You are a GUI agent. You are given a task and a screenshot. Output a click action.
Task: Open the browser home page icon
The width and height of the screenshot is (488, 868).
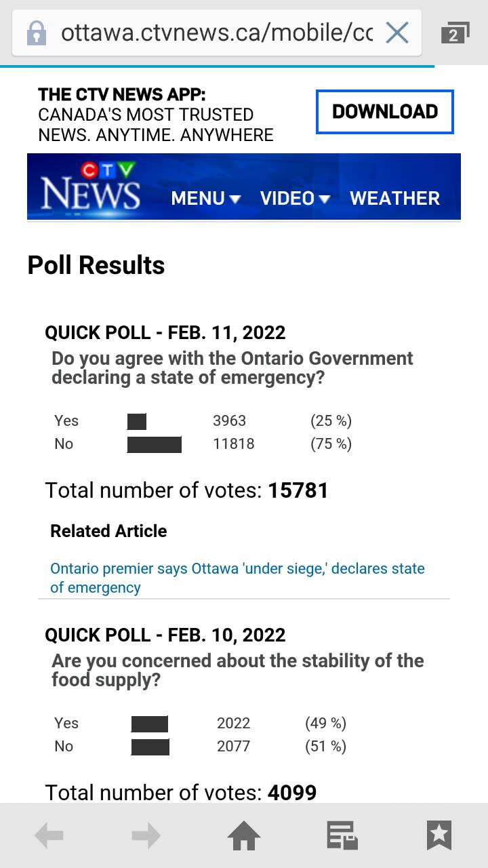[244, 835]
